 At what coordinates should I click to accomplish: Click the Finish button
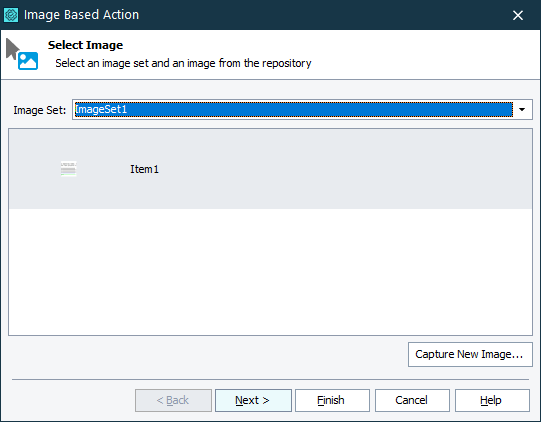(332, 400)
